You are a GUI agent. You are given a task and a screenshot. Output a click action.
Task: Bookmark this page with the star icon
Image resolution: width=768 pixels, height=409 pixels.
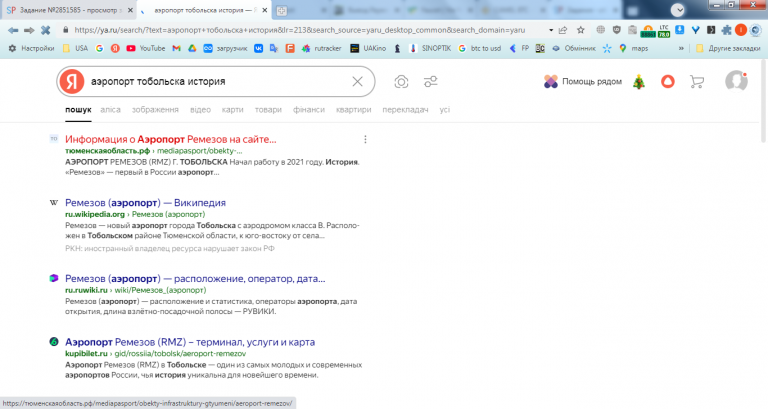pos(580,30)
